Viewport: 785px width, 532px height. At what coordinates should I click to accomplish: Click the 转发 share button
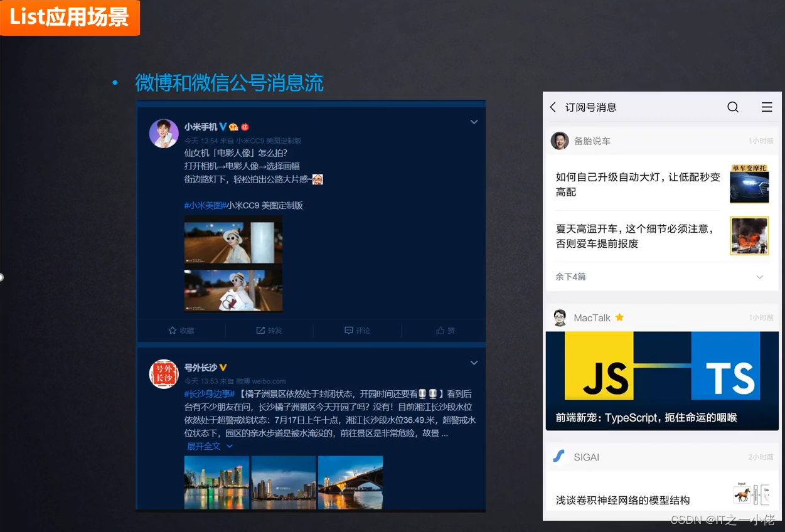[x=269, y=331]
